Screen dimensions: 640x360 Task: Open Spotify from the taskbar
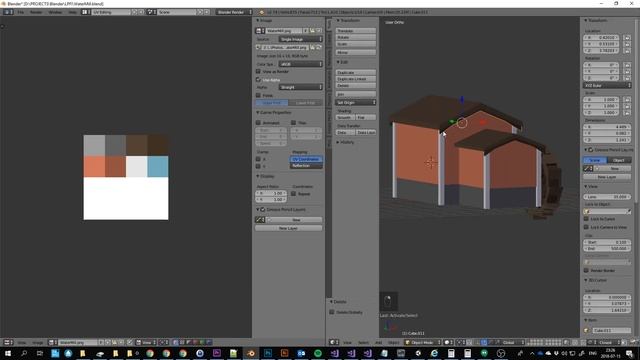click(318, 353)
